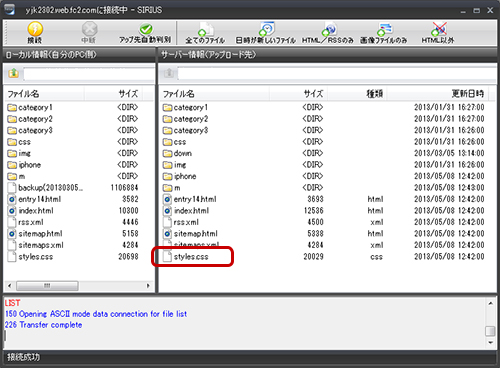
Task: Click down folder date 2013/03/05
Action: coord(449,153)
